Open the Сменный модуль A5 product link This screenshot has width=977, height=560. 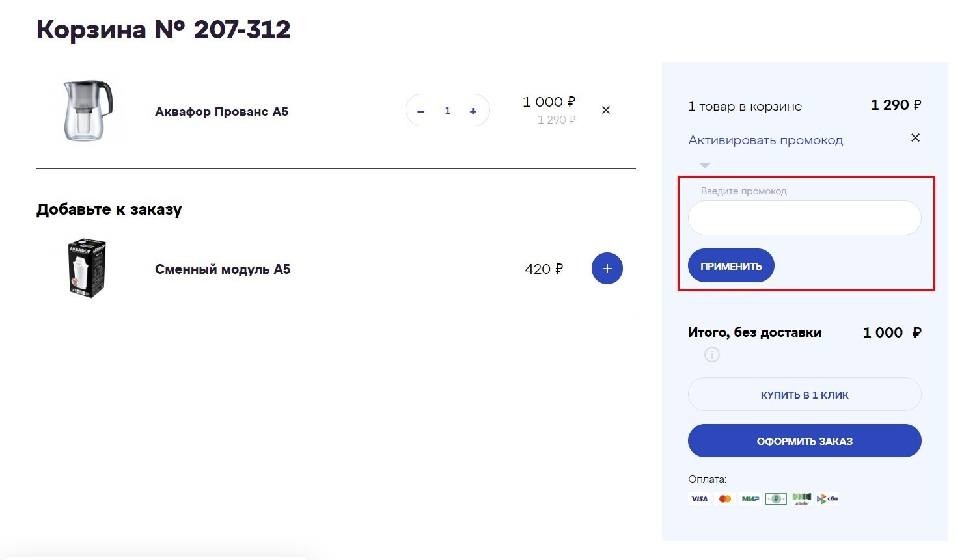click(x=223, y=269)
